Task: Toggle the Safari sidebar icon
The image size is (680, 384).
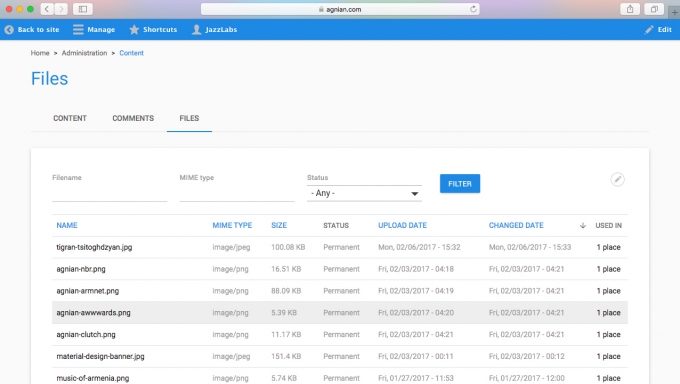Action: (x=82, y=9)
